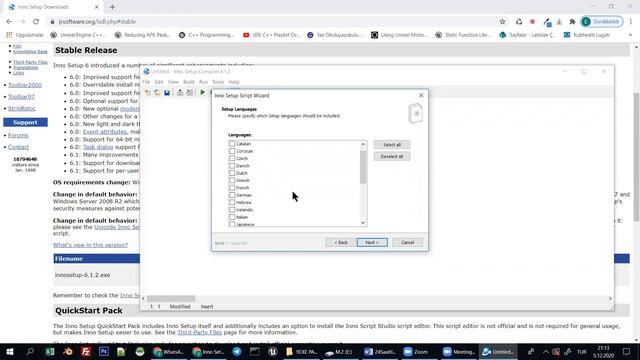Click the Open script toolbar icon
Viewport: 640px width, 360px height.
(x=157, y=93)
